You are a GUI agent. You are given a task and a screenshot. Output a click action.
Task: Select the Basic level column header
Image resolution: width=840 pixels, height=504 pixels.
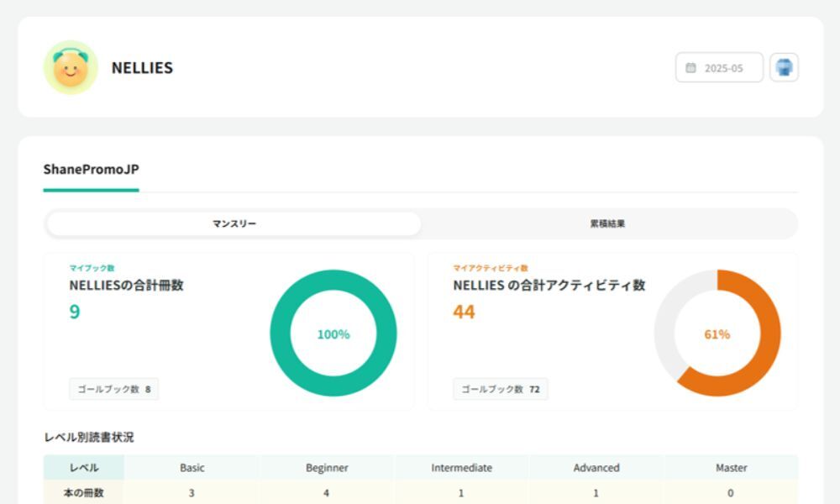point(192,467)
